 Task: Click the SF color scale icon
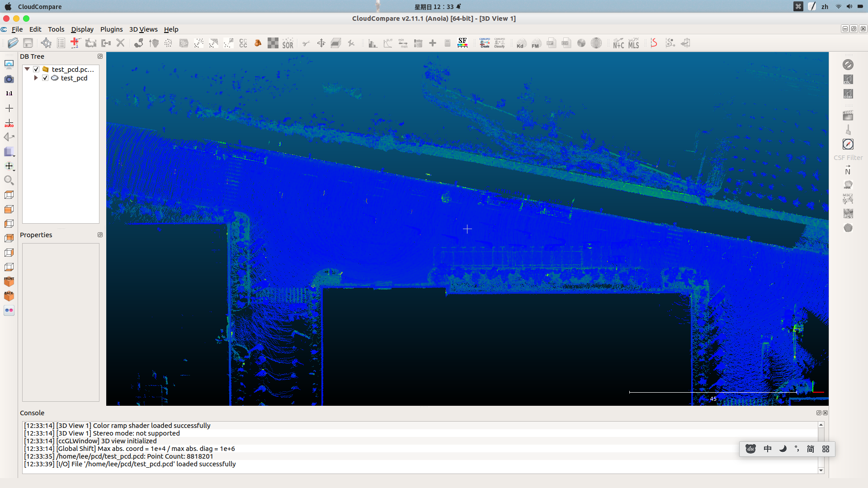point(462,43)
